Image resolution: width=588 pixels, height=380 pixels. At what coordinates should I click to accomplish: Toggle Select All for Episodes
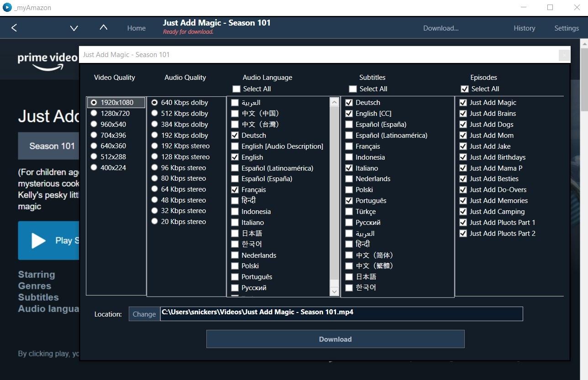[465, 89]
